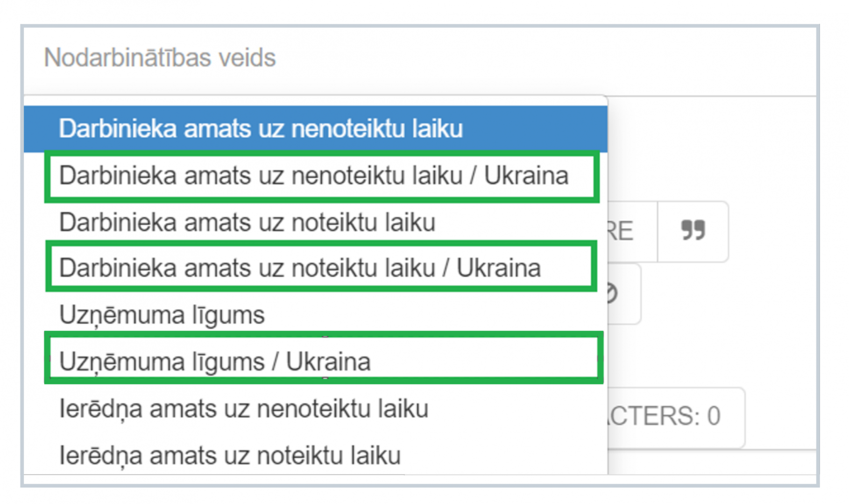Viewport: 849px width, 504px height.
Task: Click the blockquote quotation marks icon
Action: pyautogui.click(x=693, y=231)
